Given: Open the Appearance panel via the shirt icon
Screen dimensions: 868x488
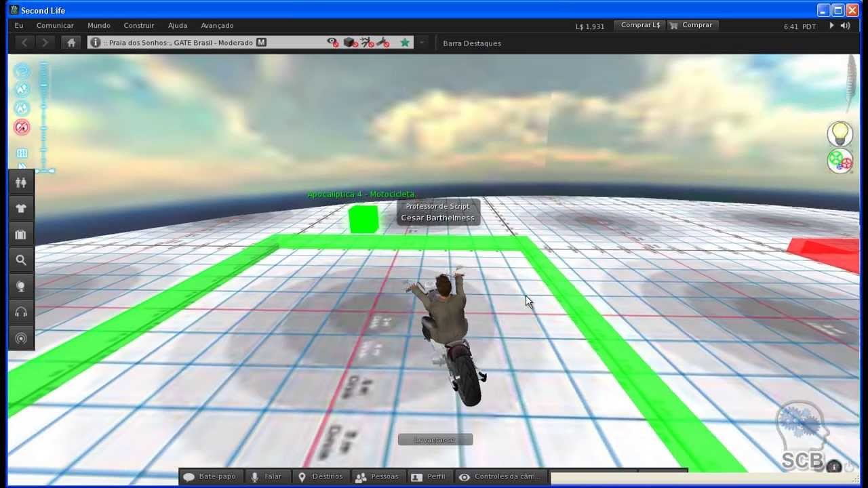Looking at the screenshot, I should [x=21, y=208].
